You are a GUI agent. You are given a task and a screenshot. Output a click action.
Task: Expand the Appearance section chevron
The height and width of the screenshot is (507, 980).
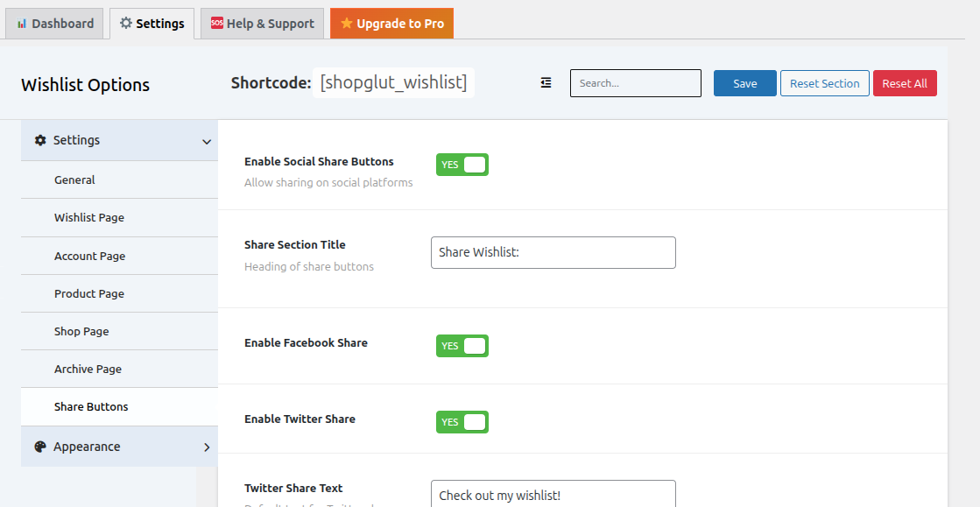tap(207, 447)
